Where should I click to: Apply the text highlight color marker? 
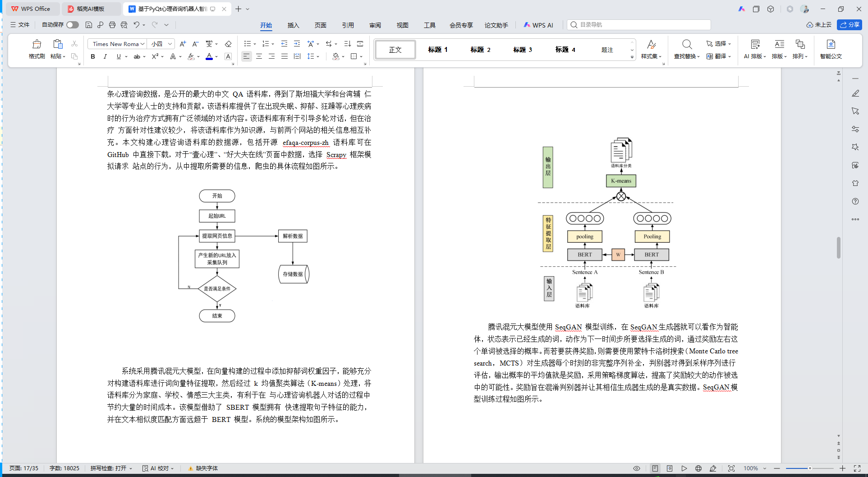pyautogui.click(x=191, y=56)
